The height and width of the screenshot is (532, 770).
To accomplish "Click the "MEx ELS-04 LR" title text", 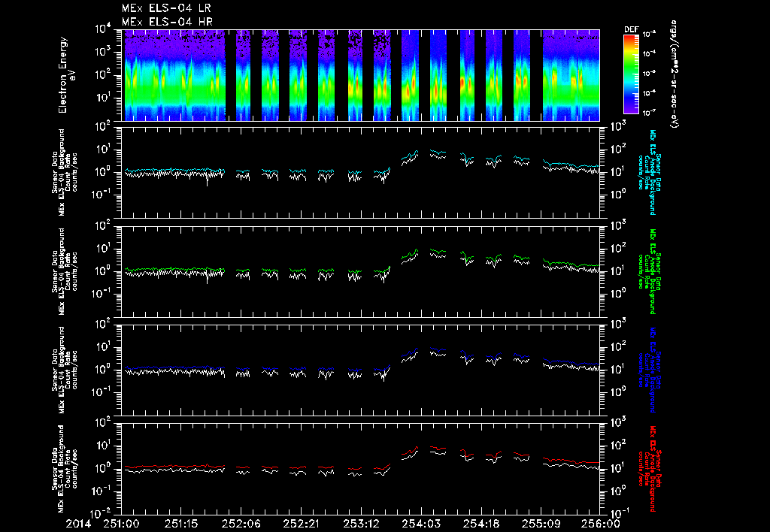I will click(x=166, y=8).
